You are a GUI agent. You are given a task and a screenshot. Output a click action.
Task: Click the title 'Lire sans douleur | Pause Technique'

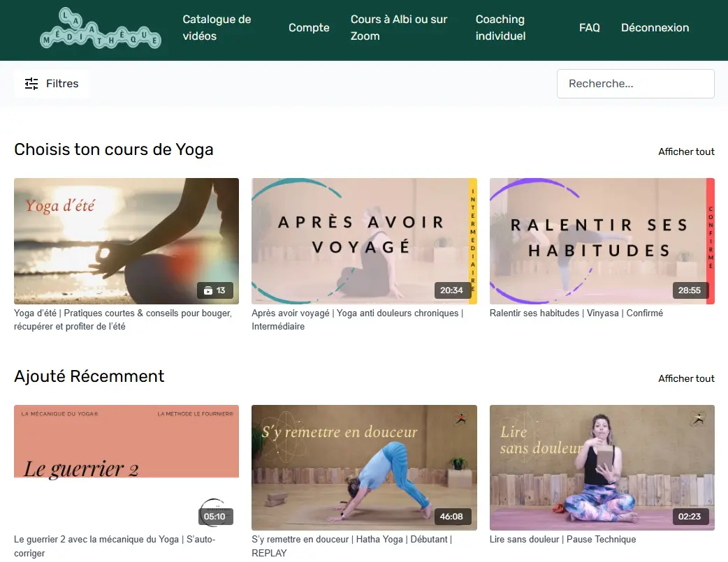(562, 539)
